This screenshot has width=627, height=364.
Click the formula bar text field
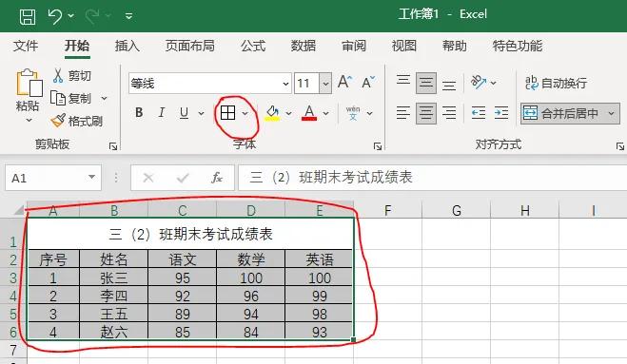(x=433, y=178)
